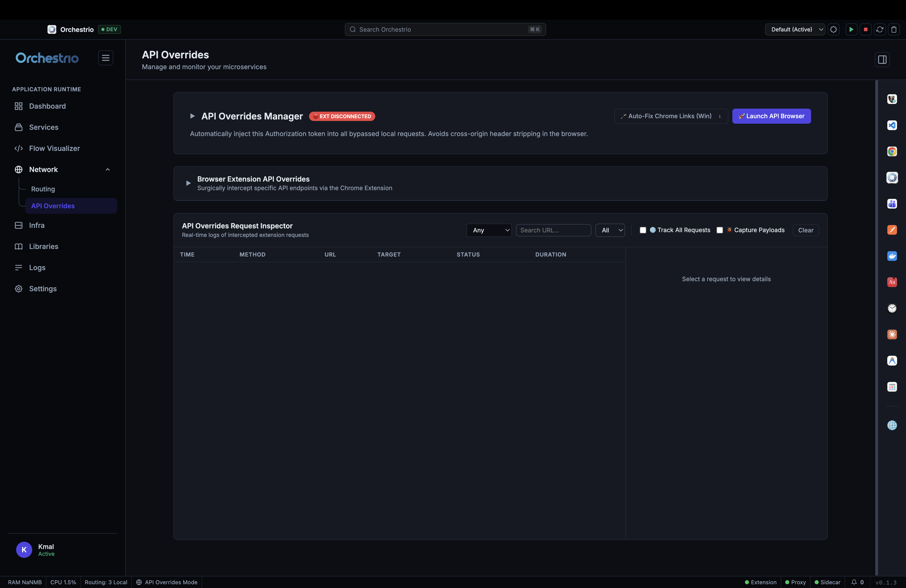
Task: Click the METHOD column header
Action: pyautogui.click(x=252, y=255)
